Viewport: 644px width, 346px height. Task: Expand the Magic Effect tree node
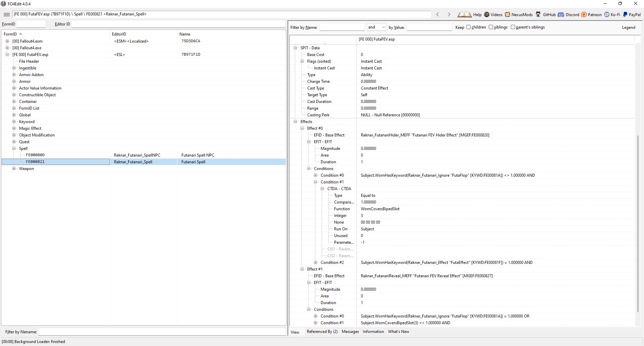[14, 128]
